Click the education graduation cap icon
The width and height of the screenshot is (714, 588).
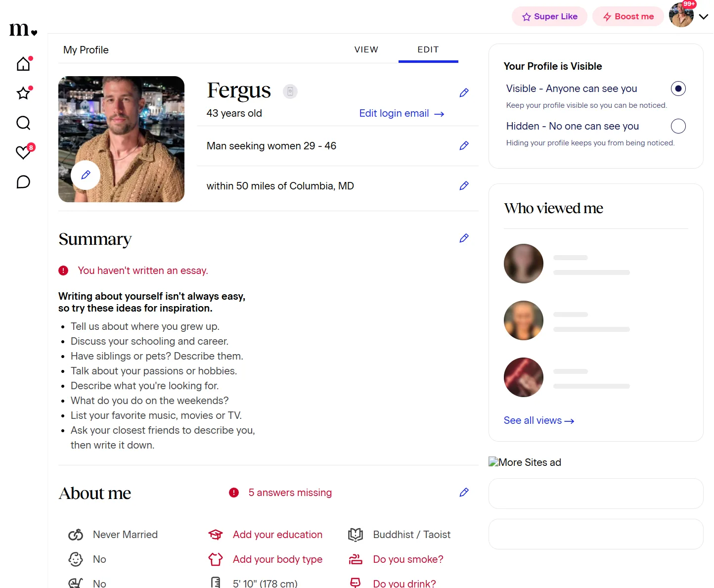216,535
